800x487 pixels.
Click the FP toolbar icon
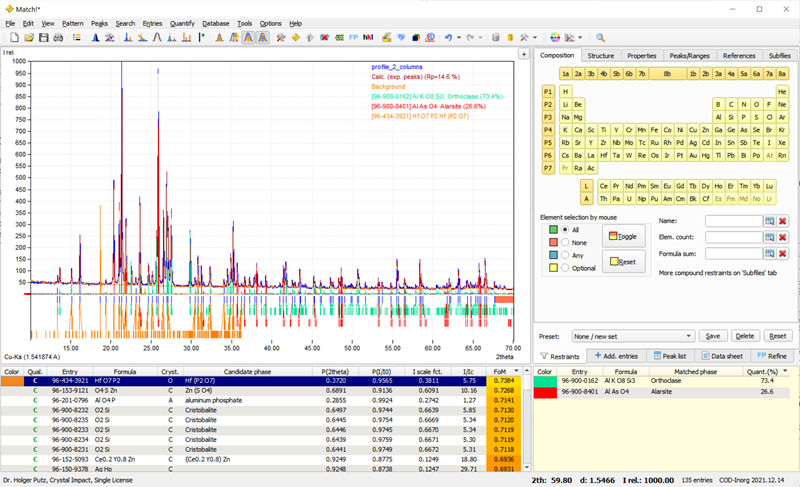354,37
